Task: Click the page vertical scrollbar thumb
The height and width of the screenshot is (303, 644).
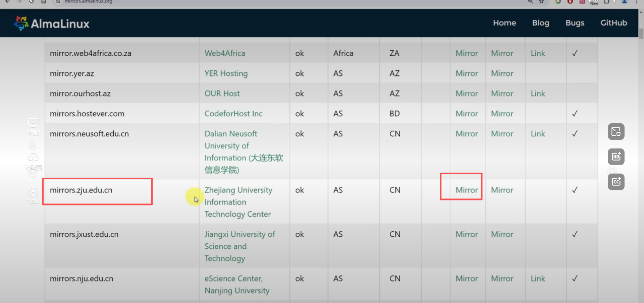Action: pyautogui.click(x=641, y=34)
